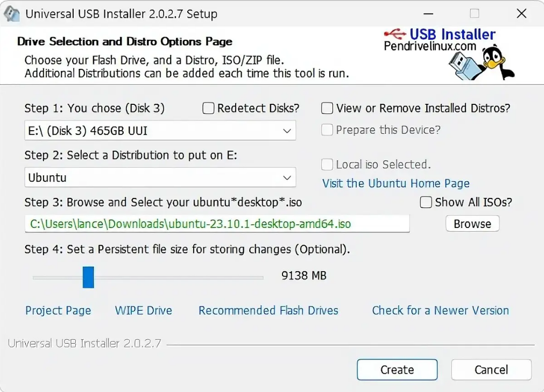The image size is (544, 392).
Task: Close the installer window
Action: click(521, 13)
